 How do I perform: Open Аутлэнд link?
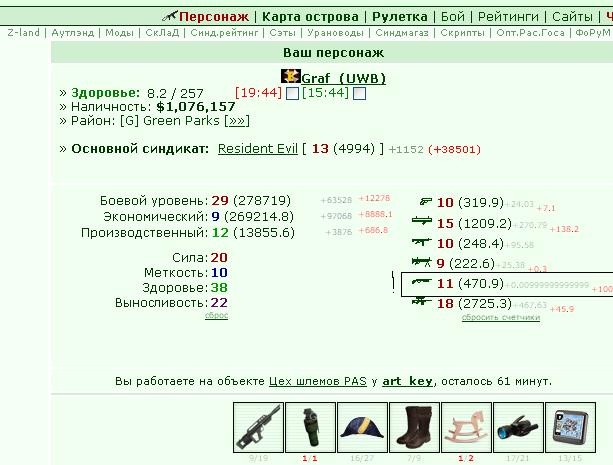(x=73, y=32)
